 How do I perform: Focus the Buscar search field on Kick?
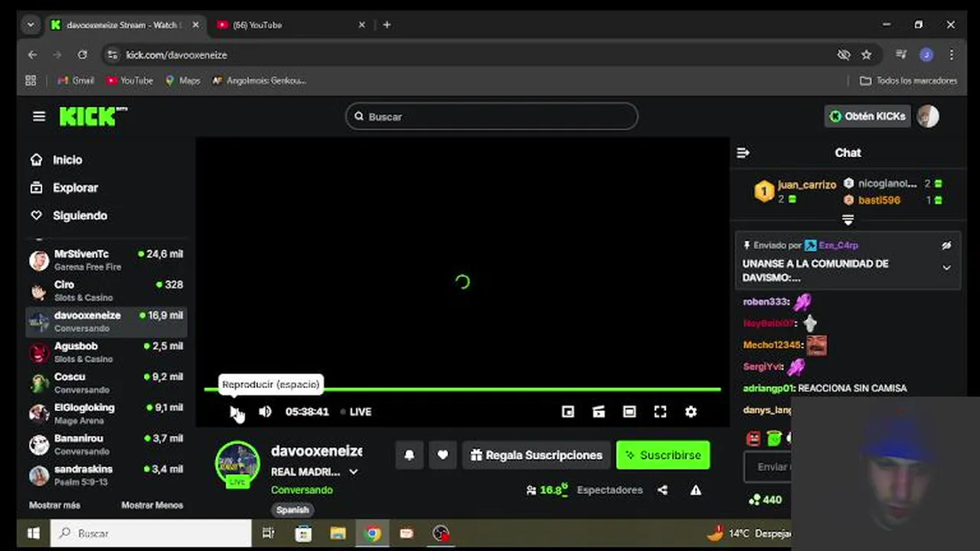[492, 116]
